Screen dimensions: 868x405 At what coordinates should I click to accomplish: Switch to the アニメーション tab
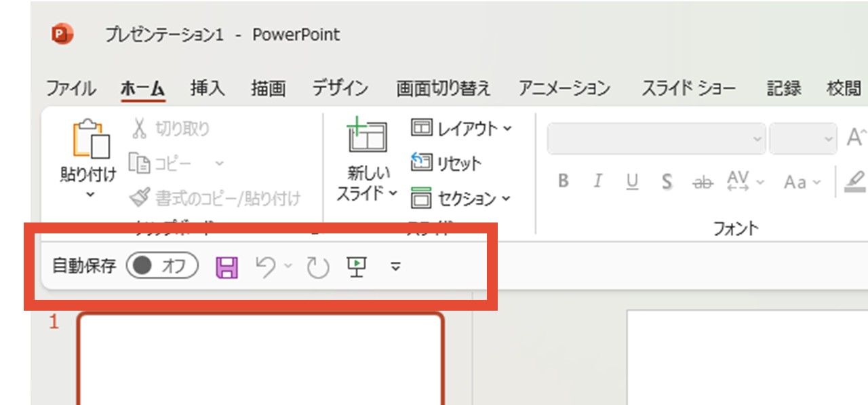pos(565,88)
